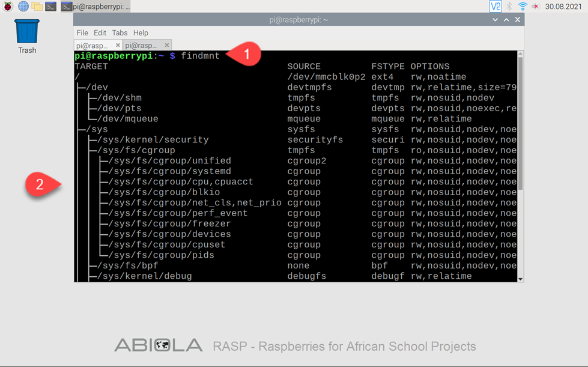Click the terminal taskbar window button
Screen dimensions: 588x367
click(x=96, y=7)
